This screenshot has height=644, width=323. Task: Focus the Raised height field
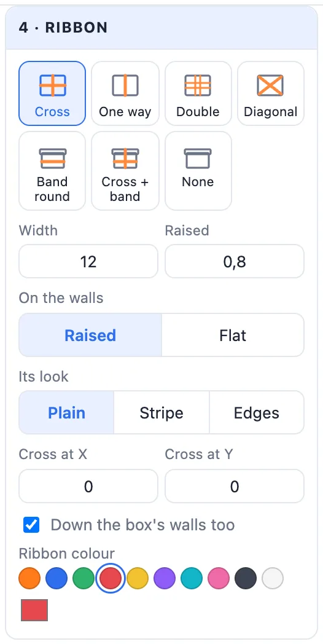235,261
